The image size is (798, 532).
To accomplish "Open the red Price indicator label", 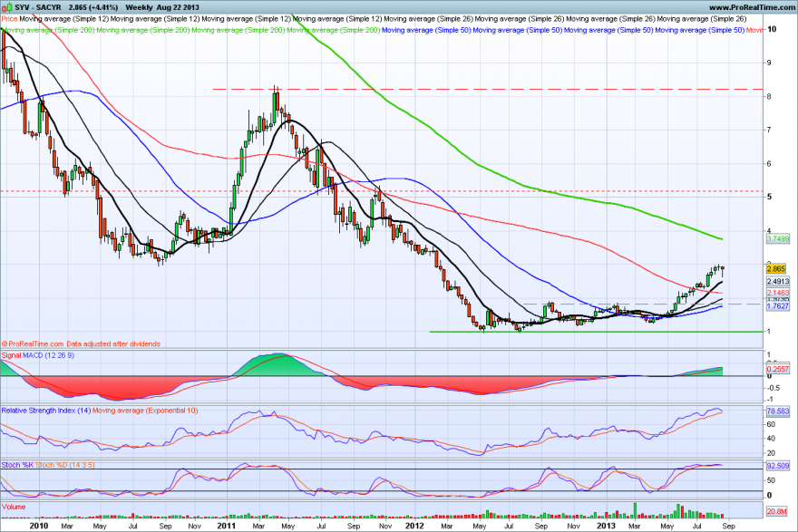I will [10, 19].
